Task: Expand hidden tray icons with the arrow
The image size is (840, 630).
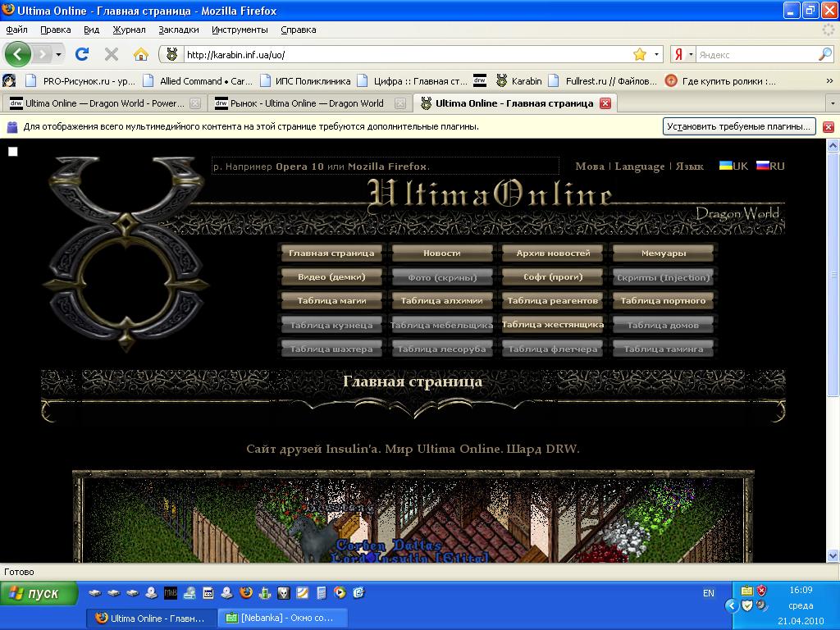Action: point(732,605)
